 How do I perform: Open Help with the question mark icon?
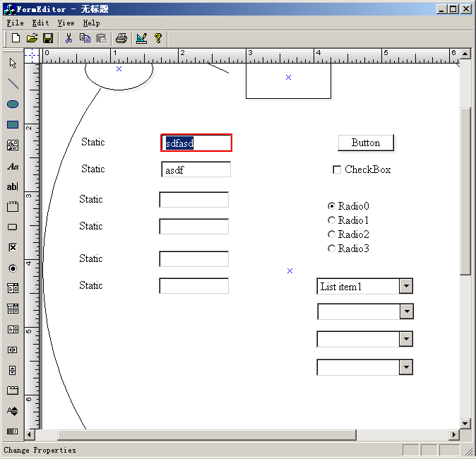click(158, 38)
